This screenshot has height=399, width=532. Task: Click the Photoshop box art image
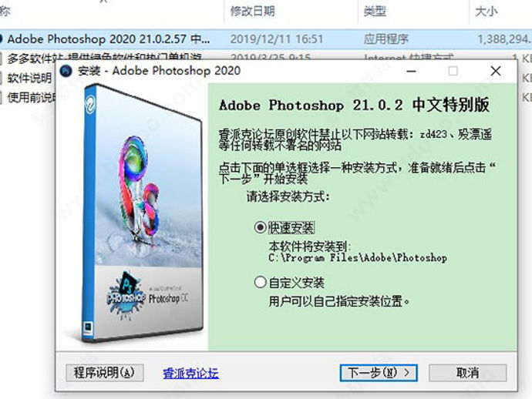[x=143, y=213]
